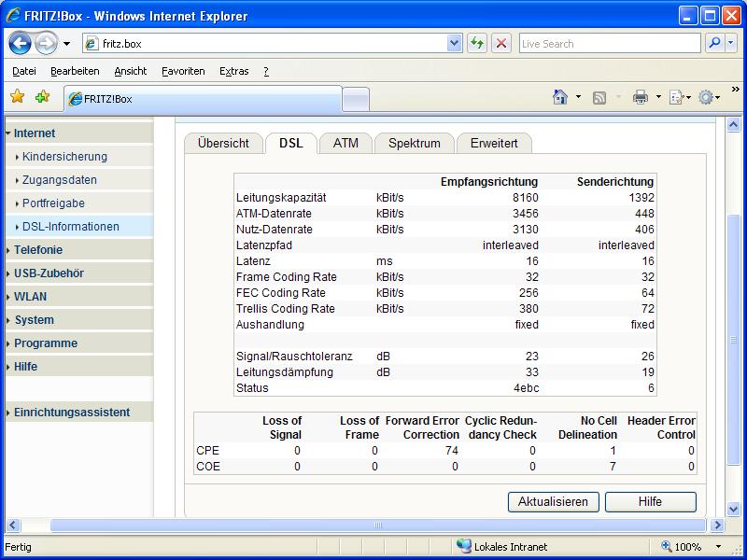Click the Hilfe button below the table
This screenshot has height=560, width=747.
tap(650, 501)
